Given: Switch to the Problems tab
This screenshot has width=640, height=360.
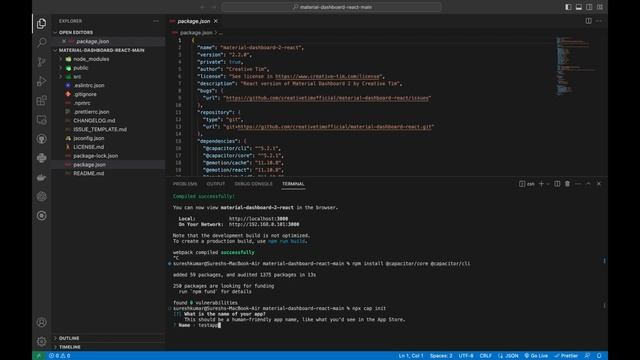Looking at the screenshot, I should (x=185, y=184).
